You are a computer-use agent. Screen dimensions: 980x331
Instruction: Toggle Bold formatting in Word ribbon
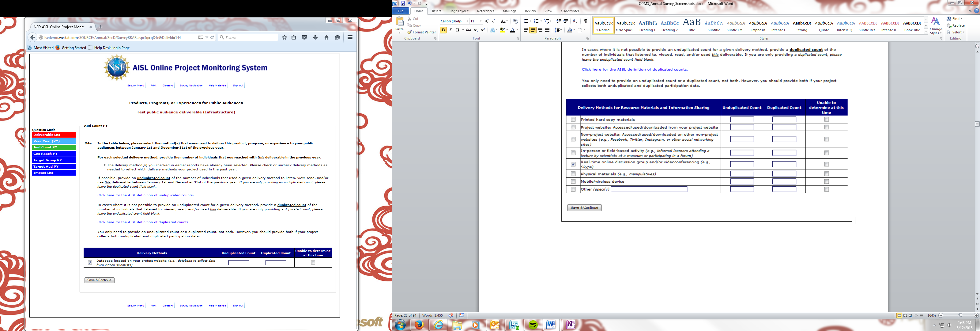point(443,30)
